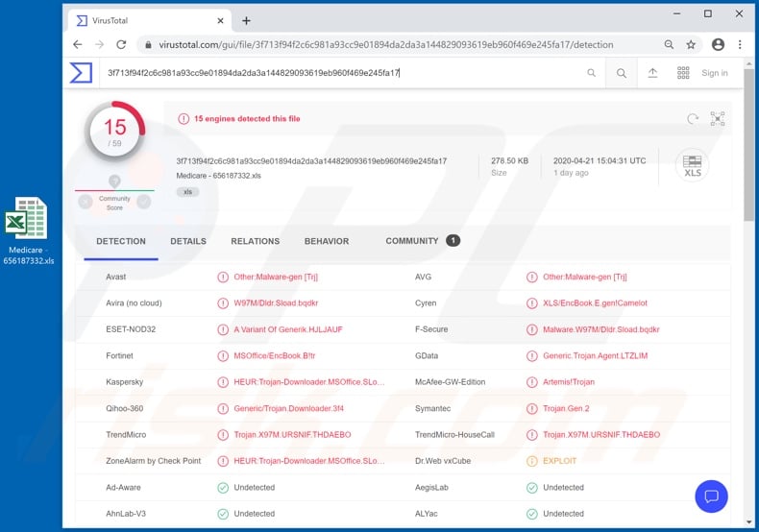Click AVG result Other:Malware-gen [Trj]
The height and width of the screenshot is (532, 759).
[x=585, y=278]
